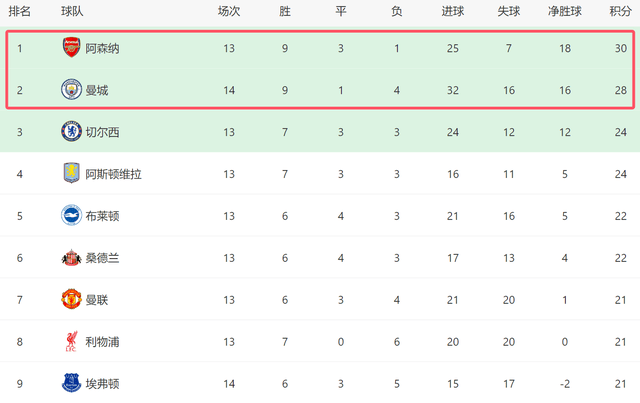Click the 布莱顿 team name
Viewport: 640px width, 403px height.
pos(104,216)
